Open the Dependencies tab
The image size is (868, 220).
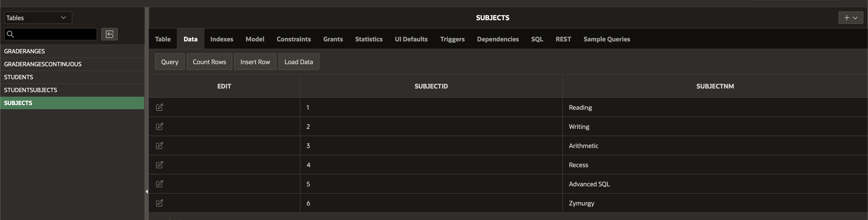point(498,39)
